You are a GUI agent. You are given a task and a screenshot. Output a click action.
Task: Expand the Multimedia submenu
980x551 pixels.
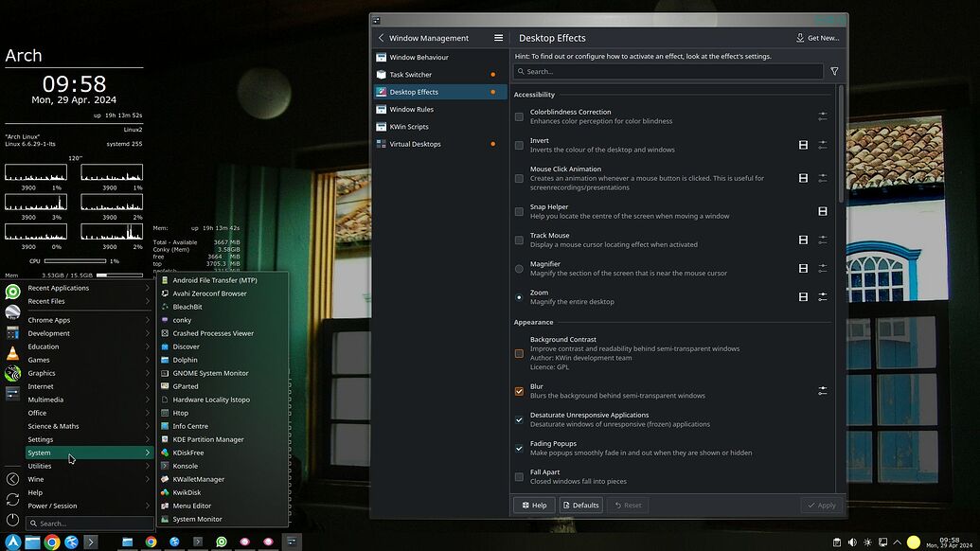pos(47,399)
